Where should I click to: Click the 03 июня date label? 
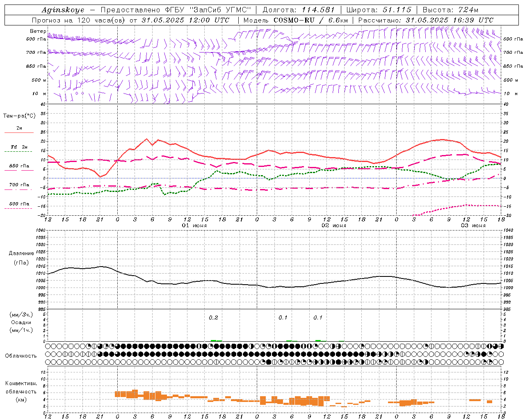point(473,226)
